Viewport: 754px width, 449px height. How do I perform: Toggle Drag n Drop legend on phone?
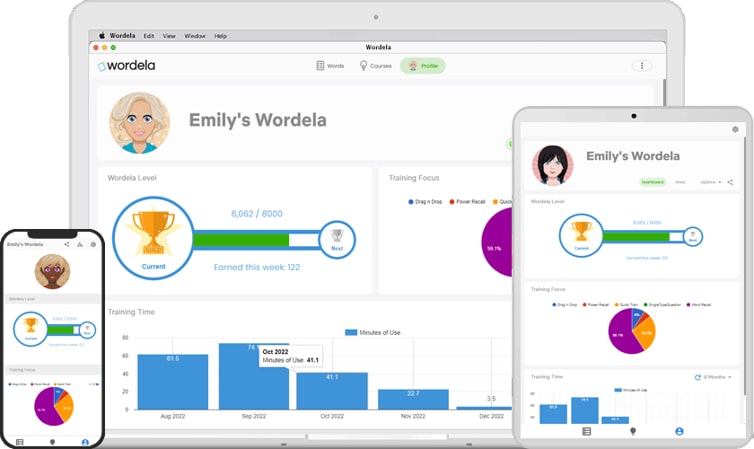click(x=18, y=384)
